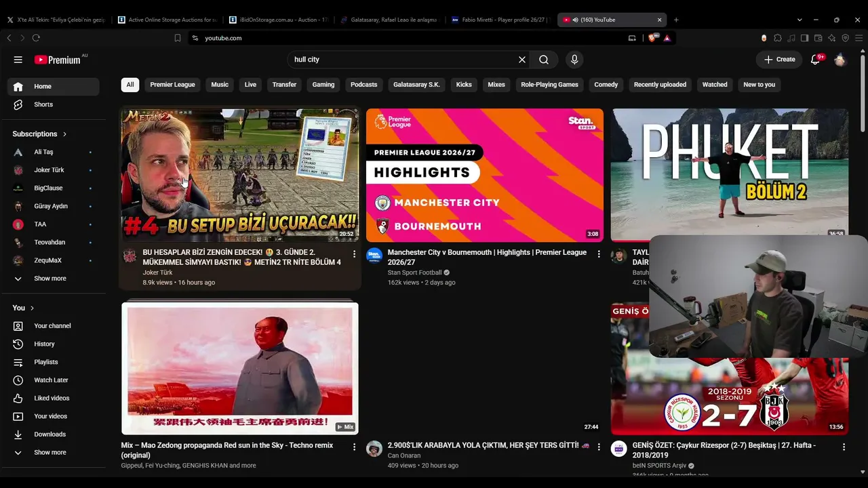Open more options for Manchester City highlights video
The height and width of the screenshot is (488, 868).
tap(598, 254)
